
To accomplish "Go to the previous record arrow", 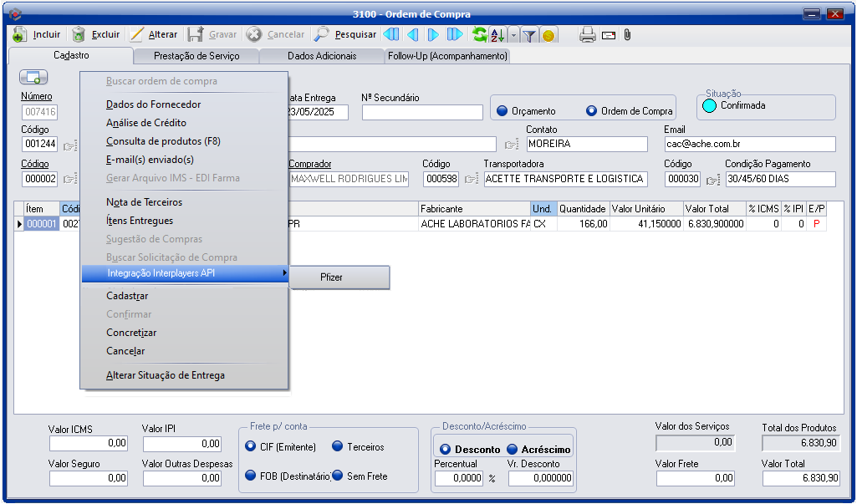I will [x=412, y=35].
